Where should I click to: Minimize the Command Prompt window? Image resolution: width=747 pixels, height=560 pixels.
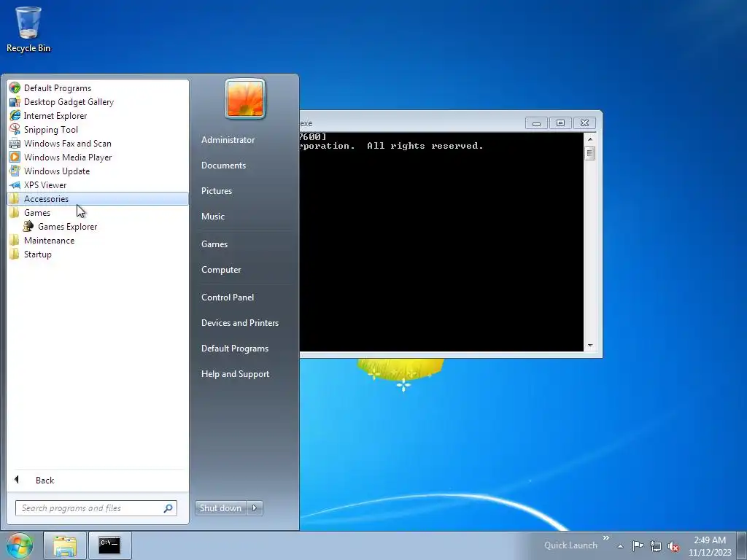(536, 123)
